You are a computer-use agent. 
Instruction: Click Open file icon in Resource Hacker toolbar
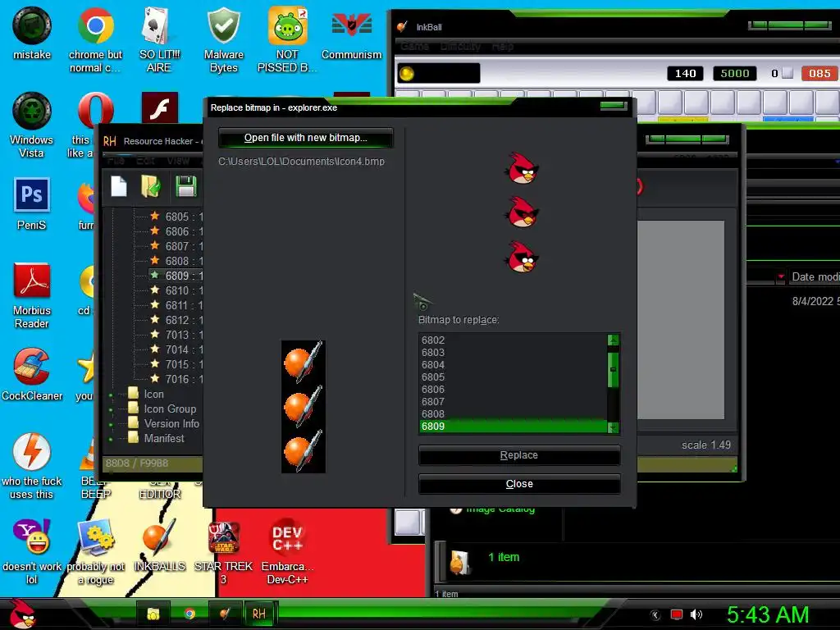click(151, 186)
